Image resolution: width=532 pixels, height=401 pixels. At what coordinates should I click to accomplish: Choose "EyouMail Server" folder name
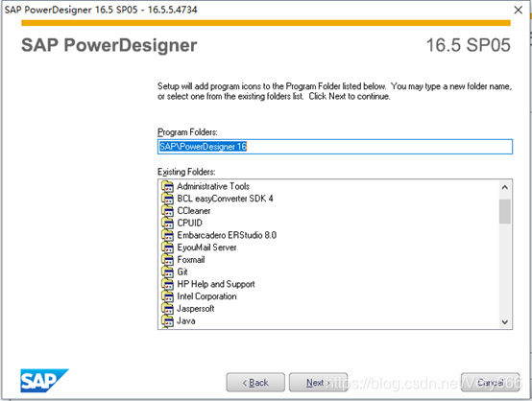[x=206, y=248]
